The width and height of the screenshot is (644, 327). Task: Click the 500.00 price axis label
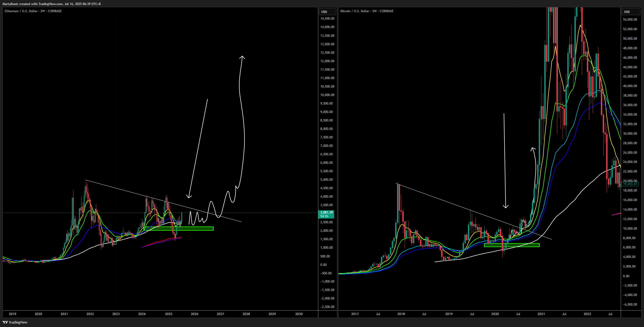pyautogui.click(x=325, y=256)
